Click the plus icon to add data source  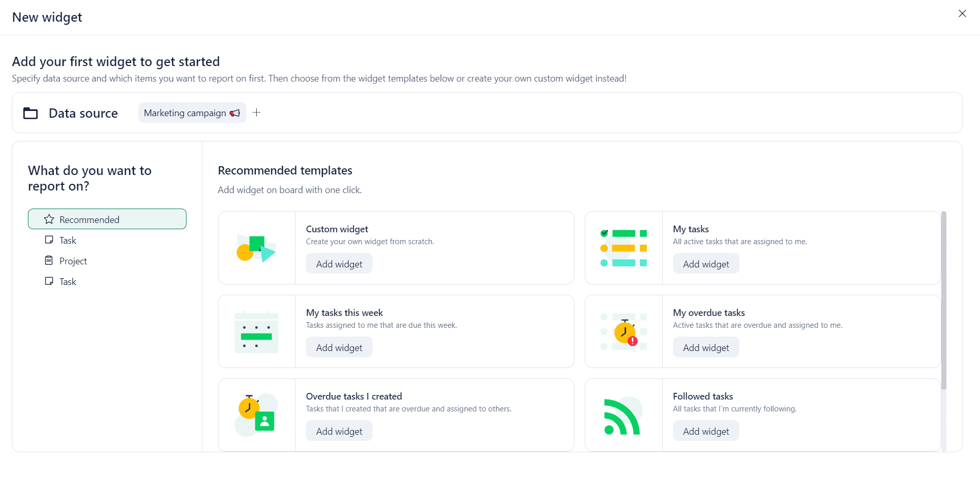pyautogui.click(x=257, y=113)
